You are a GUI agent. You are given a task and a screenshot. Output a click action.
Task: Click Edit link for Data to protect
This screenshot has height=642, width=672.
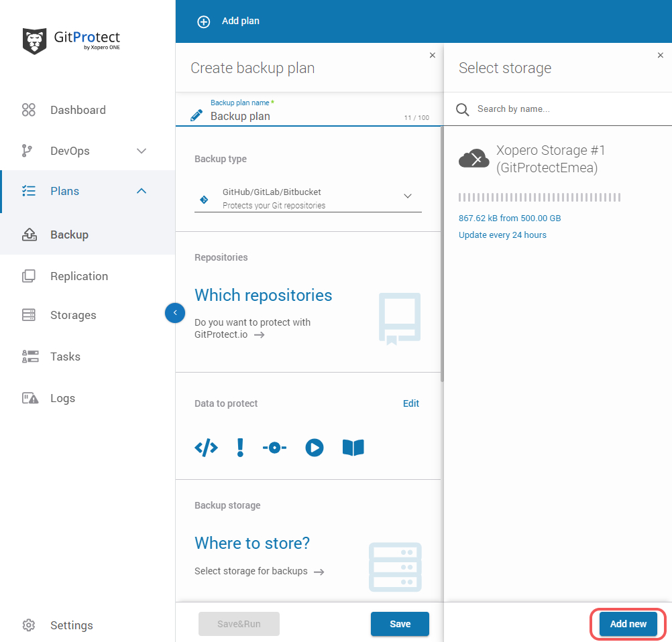411,403
